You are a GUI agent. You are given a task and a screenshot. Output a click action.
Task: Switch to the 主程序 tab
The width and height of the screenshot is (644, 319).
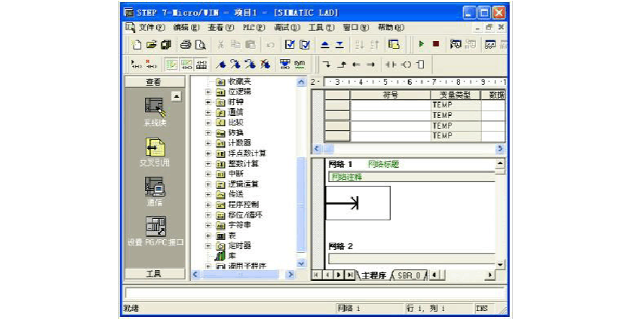(374, 275)
